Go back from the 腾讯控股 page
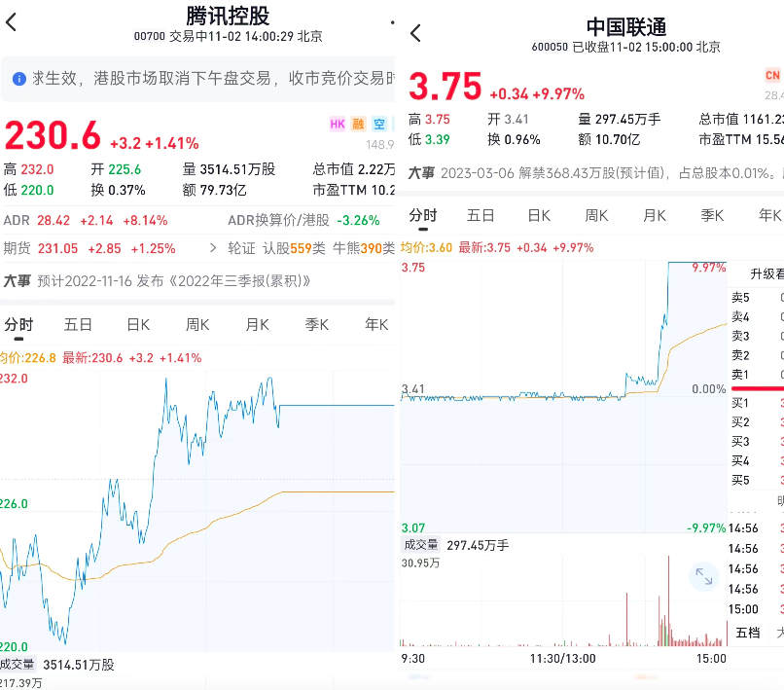The image size is (784, 690). point(11,22)
